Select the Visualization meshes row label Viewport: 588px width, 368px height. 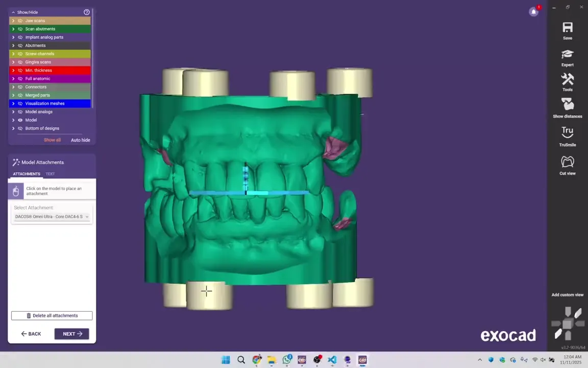click(45, 103)
